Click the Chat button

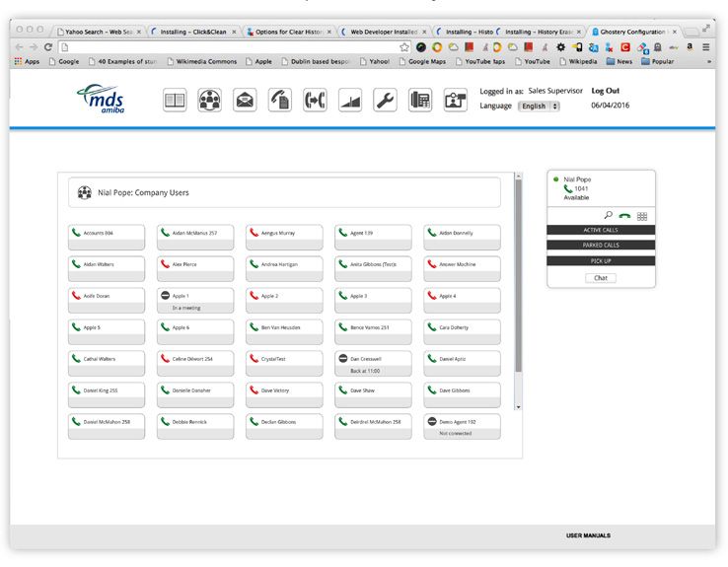(x=601, y=278)
